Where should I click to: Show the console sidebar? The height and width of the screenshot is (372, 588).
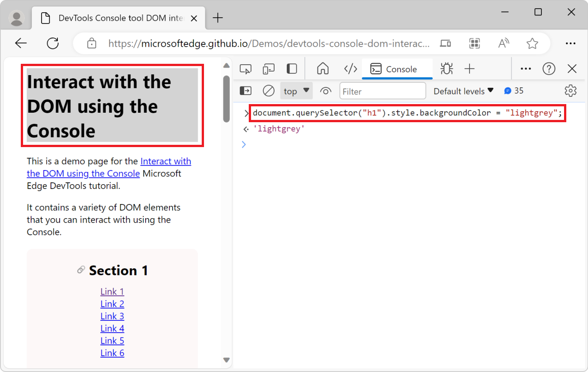coord(246,91)
